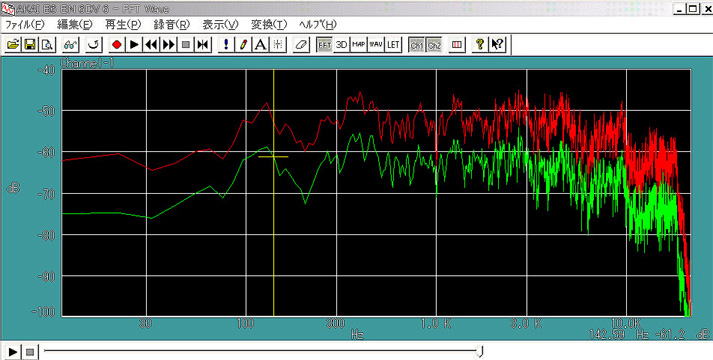This screenshot has width=713, height=360.
Task: Click the undo arrow icon
Action: pos(94,45)
